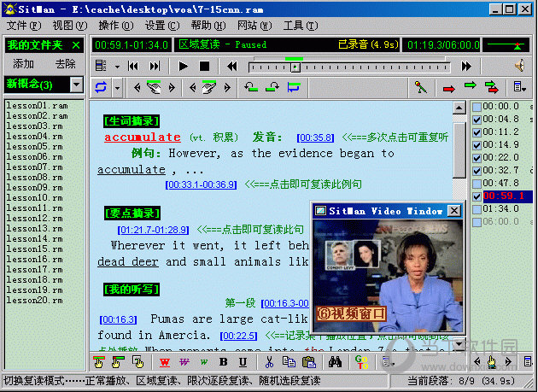Click the playback position slider thumb

pos(295,67)
